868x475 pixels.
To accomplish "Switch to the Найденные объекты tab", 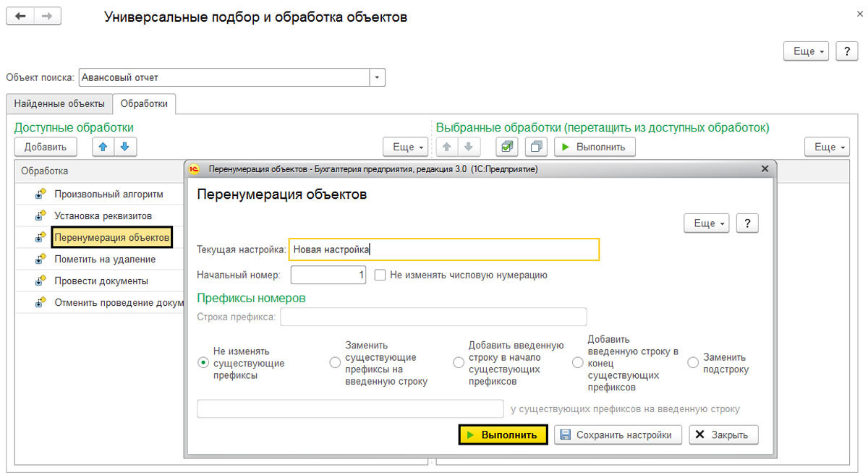I will [x=59, y=103].
